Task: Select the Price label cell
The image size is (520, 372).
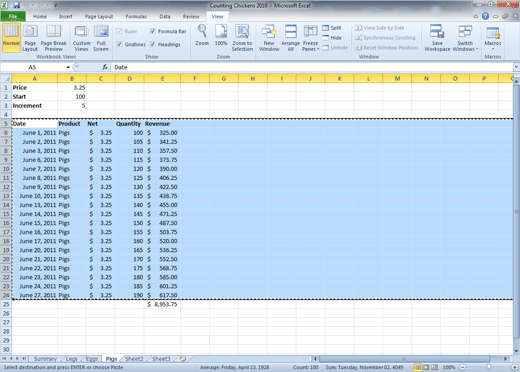Action: pyautogui.click(x=34, y=88)
